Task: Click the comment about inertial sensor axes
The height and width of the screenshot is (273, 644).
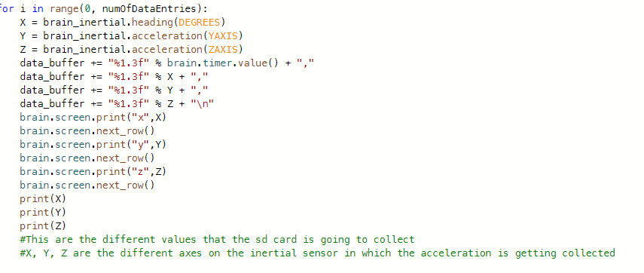Action: (317, 253)
